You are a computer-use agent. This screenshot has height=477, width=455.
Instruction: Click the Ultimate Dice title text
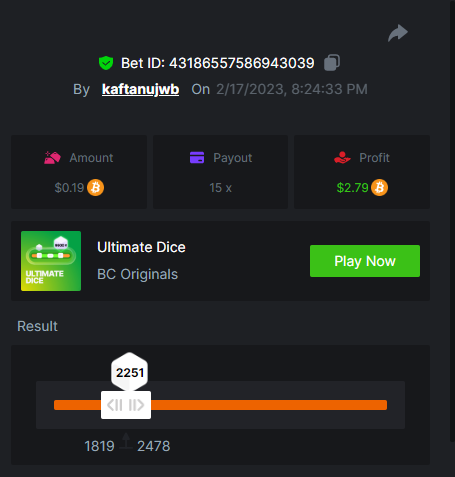coord(141,247)
